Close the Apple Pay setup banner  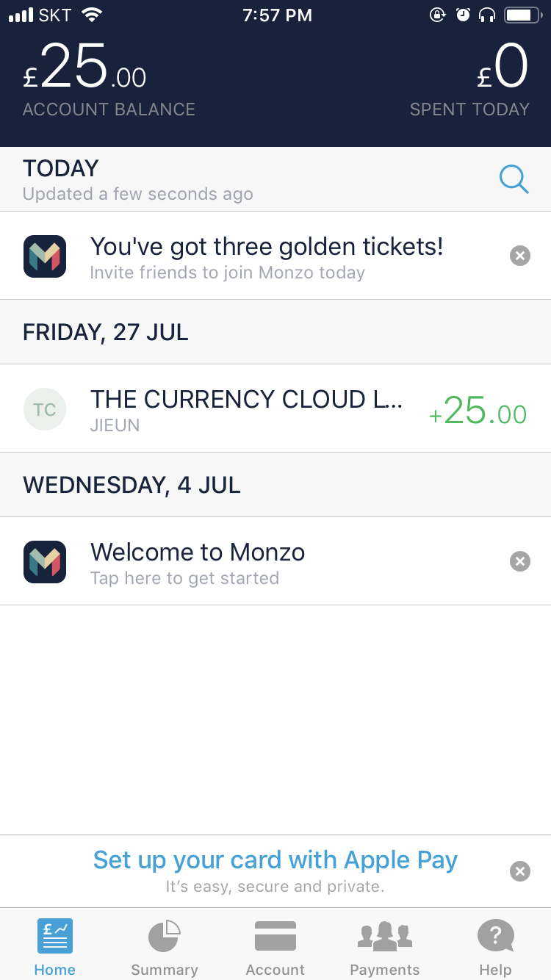tap(520, 871)
